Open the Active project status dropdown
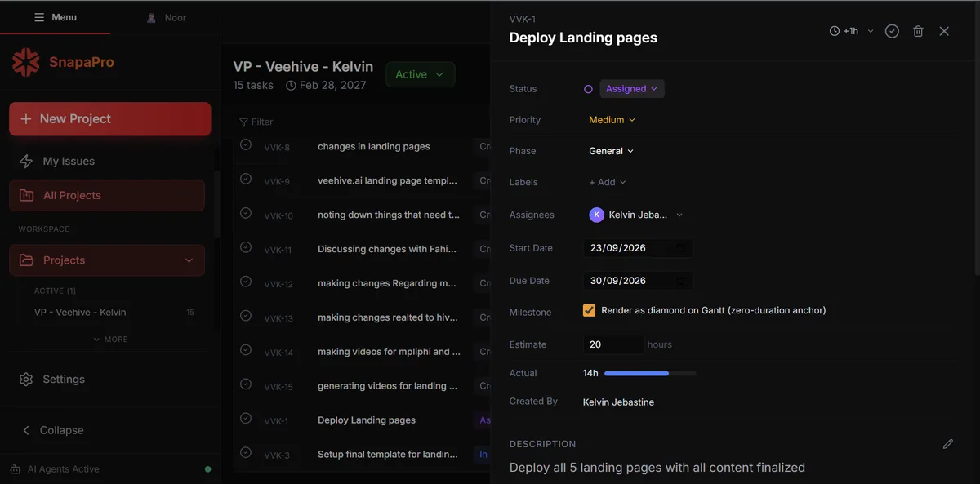Viewport: 980px width, 484px height. tap(420, 74)
